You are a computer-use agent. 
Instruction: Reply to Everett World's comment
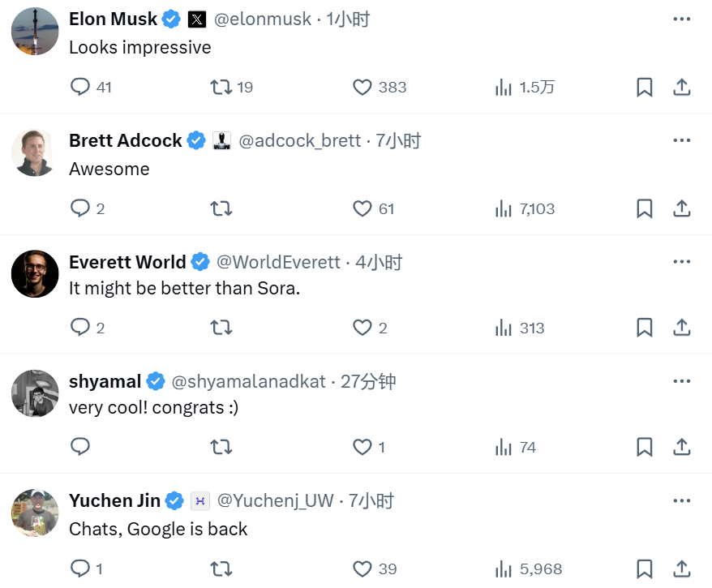(x=80, y=328)
